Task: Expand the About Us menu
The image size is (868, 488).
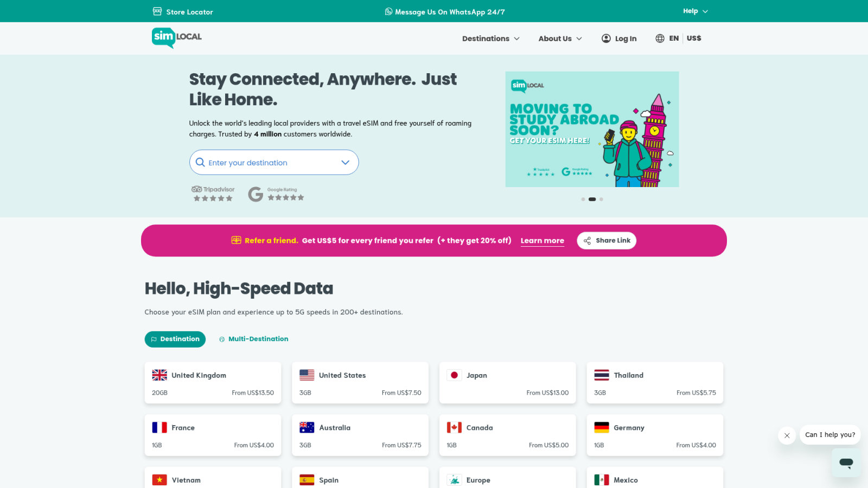Action: 560,38
